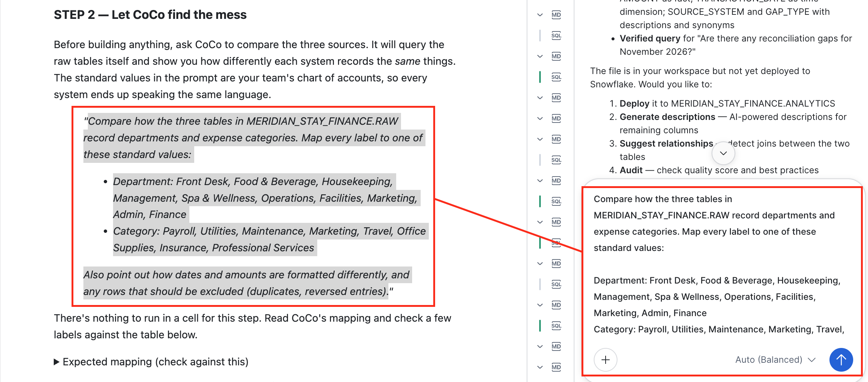Select the topmost SQL cell icon in outline
The height and width of the screenshot is (382, 868).
click(x=556, y=36)
